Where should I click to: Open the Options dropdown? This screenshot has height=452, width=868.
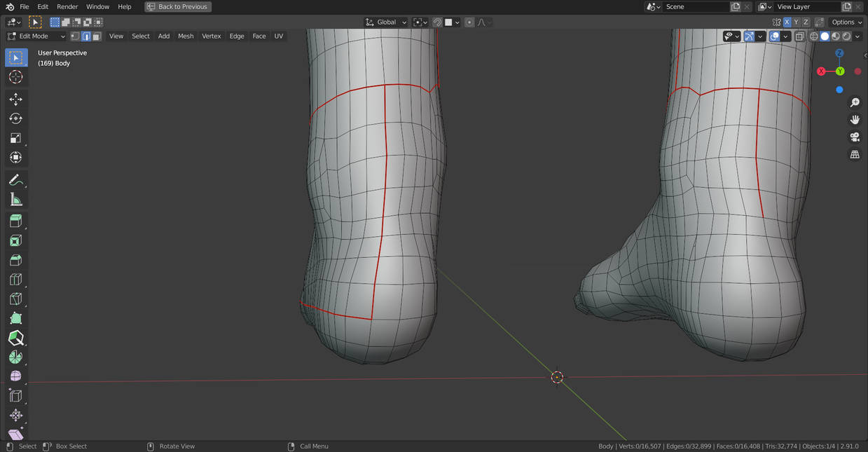(847, 22)
